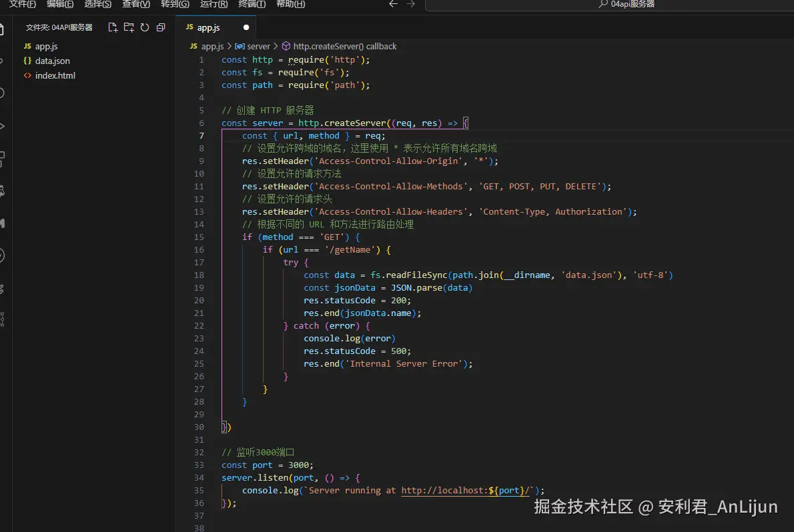Open the 运行 (Run) menu
The image size is (794, 532).
coord(214,4)
